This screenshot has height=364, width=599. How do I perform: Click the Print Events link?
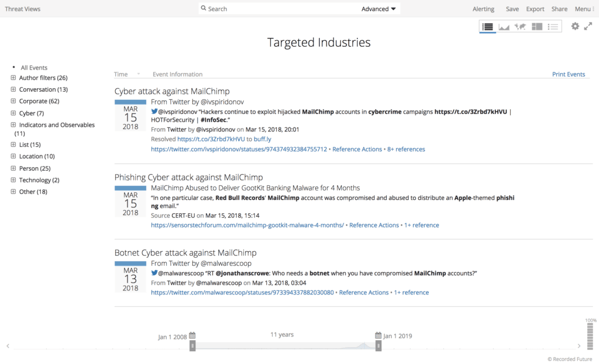[569, 74]
